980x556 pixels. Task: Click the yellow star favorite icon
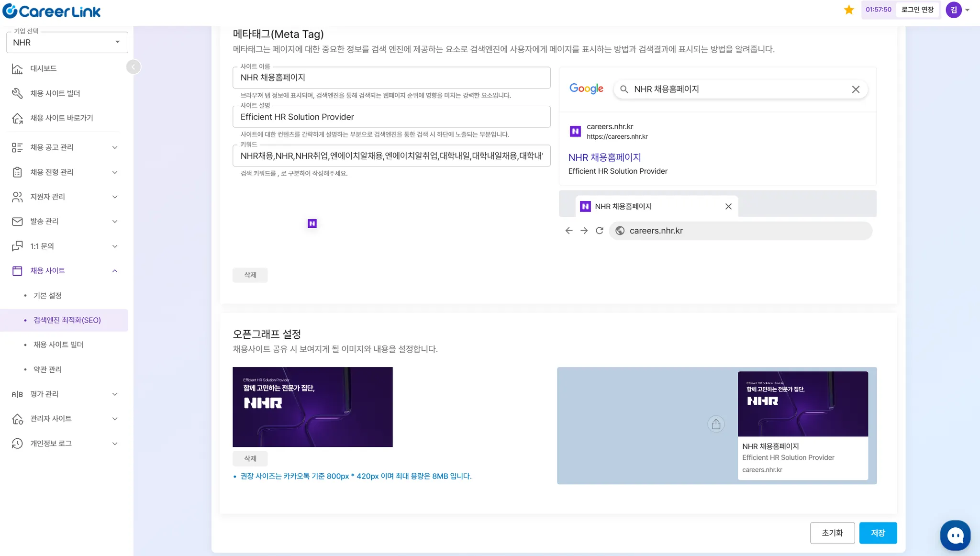849,10
